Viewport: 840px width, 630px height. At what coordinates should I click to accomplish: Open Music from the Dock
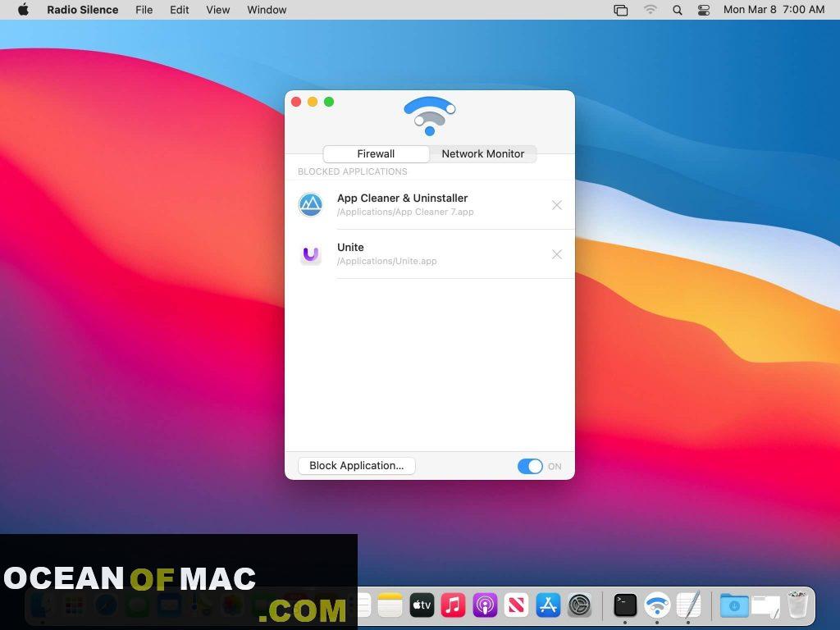point(453,605)
